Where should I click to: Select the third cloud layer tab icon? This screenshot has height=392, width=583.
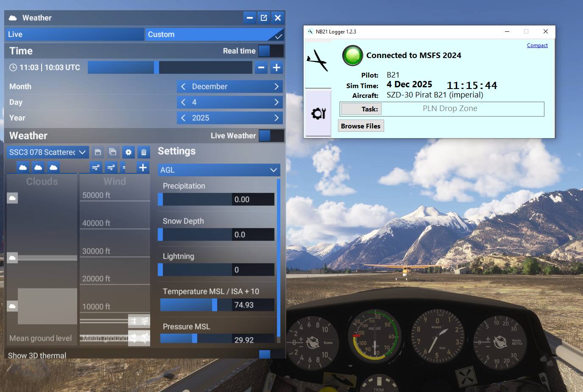[53, 167]
